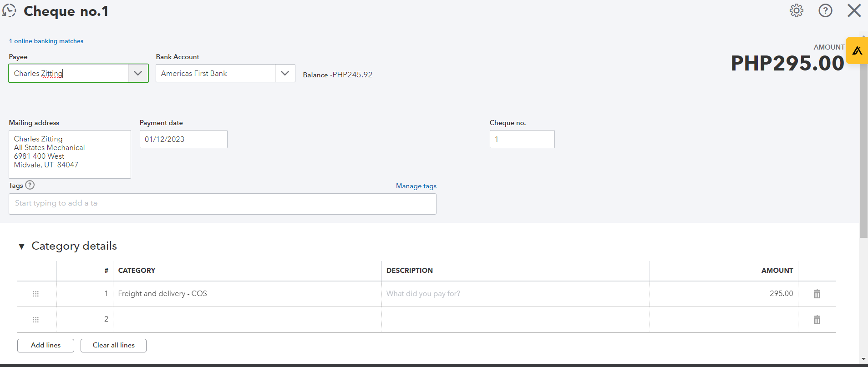868x367 pixels.
Task: Edit the Cheque no. field
Action: point(522,139)
